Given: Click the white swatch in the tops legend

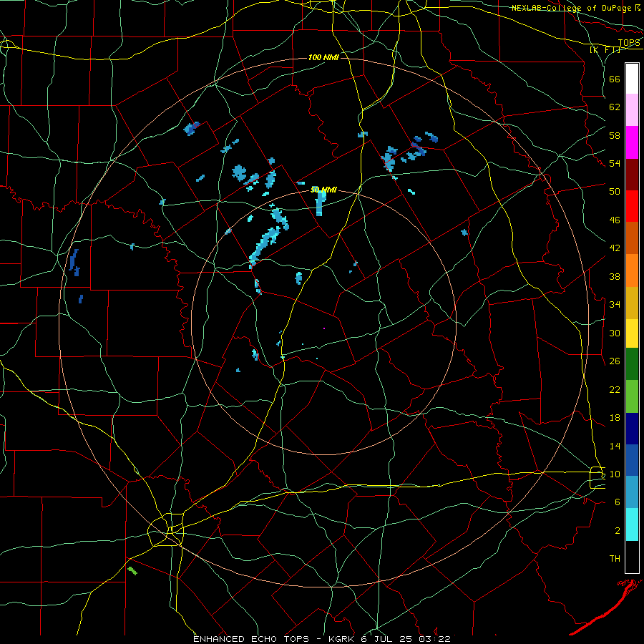Looking at the screenshot, I should [x=632, y=79].
